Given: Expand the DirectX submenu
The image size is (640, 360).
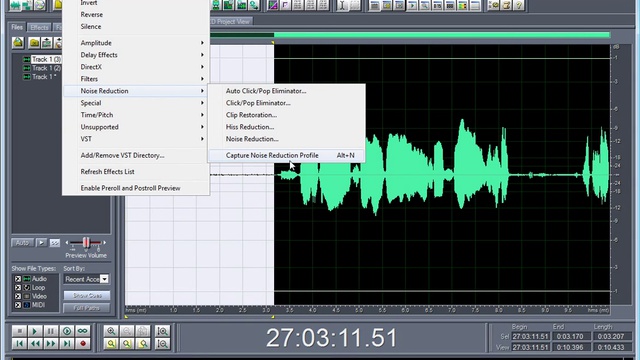Looking at the screenshot, I should pyautogui.click(x=136, y=67).
